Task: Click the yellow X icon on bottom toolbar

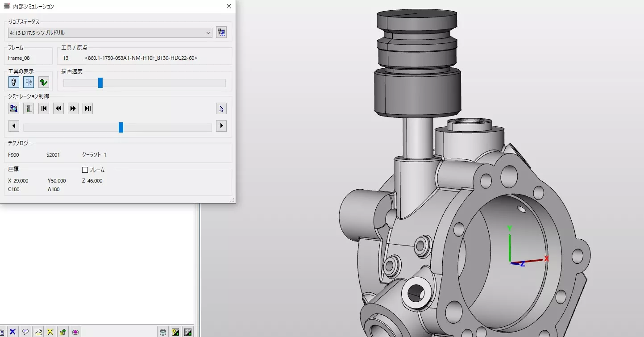Action: 50,332
